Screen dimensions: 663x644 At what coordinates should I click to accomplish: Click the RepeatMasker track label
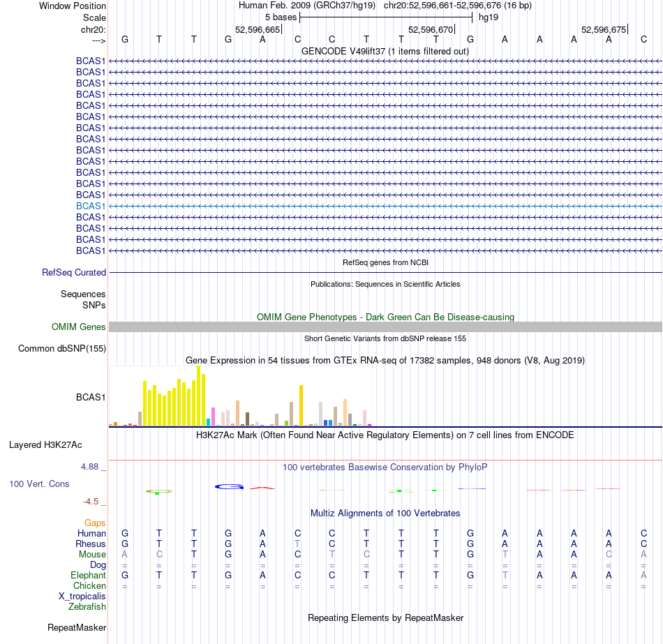[77, 627]
